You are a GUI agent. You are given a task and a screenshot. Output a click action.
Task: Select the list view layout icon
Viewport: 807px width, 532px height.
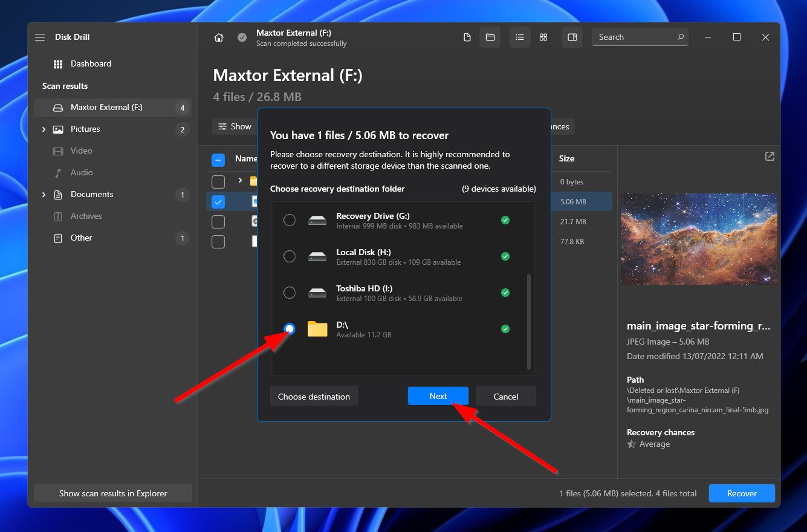click(x=519, y=37)
